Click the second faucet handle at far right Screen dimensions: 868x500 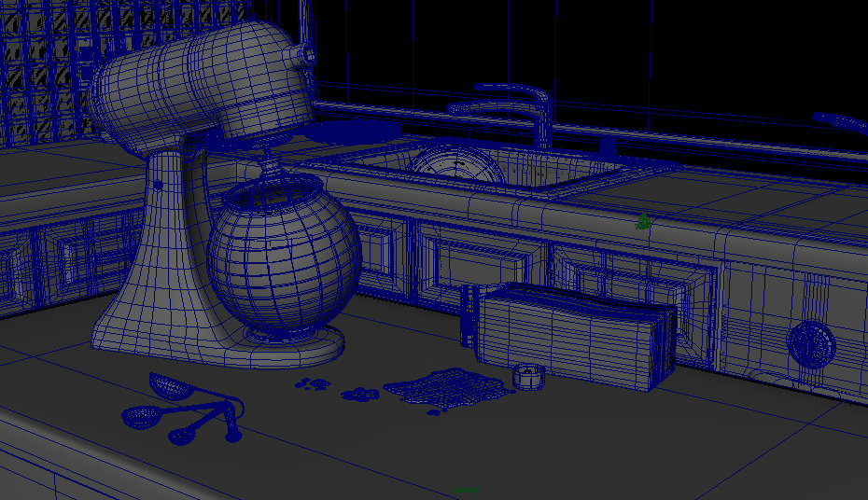point(839,122)
